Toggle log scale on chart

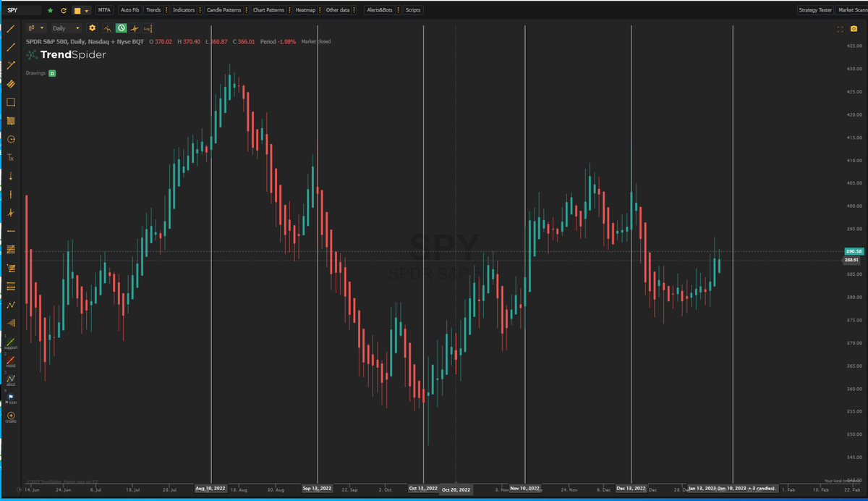(x=148, y=28)
